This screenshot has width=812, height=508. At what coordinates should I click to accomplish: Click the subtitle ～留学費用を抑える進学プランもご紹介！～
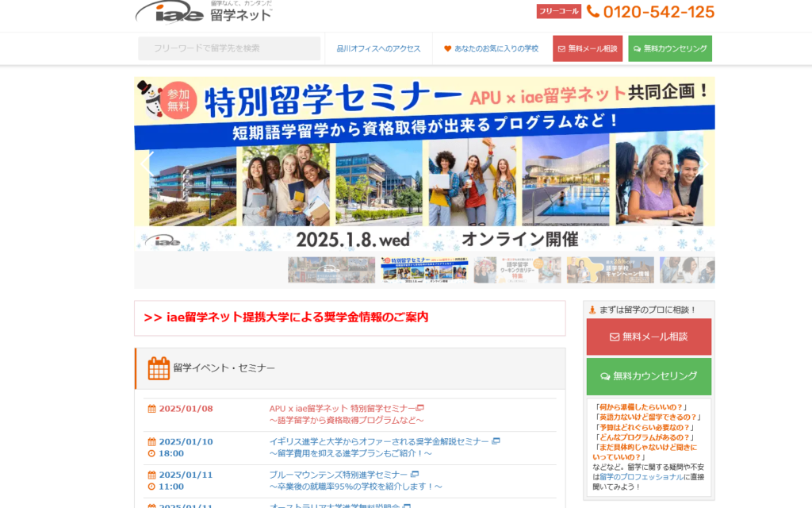[350, 453]
